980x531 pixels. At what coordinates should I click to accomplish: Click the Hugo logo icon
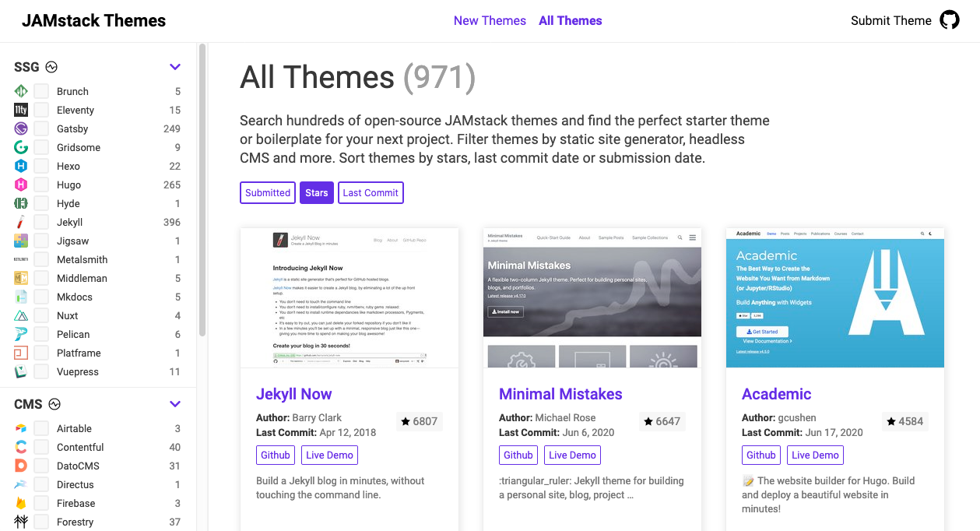21,185
